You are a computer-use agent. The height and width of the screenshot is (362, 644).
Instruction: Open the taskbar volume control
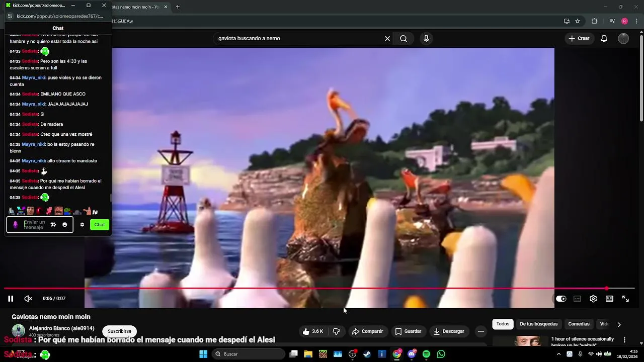pyautogui.click(x=599, y=354)
